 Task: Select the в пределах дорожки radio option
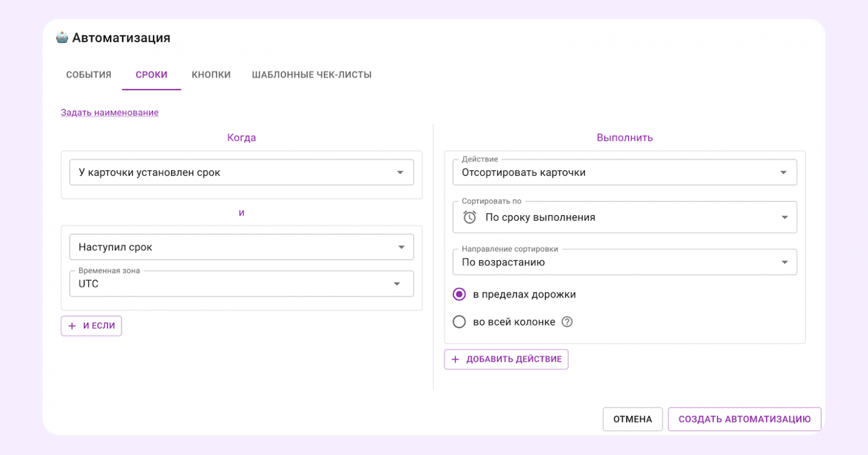459,294
